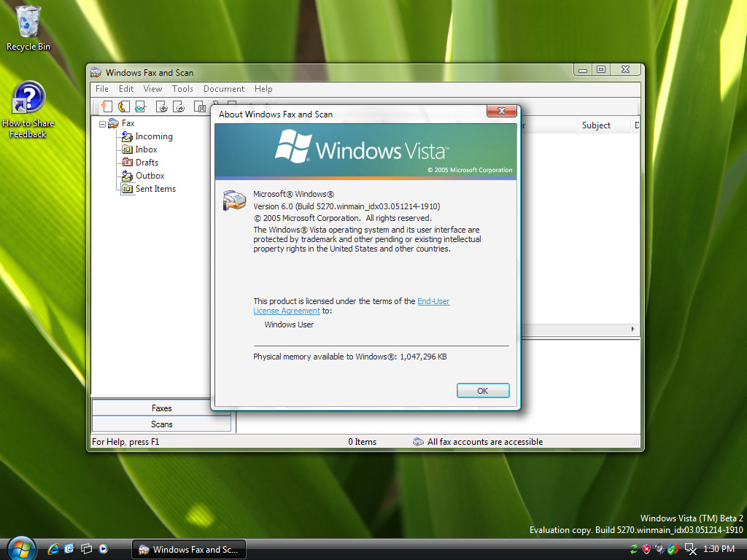This screenshot has width=747, height=560.
Task: Click the network disconnected tray icon
Action: tap(690, 549)
